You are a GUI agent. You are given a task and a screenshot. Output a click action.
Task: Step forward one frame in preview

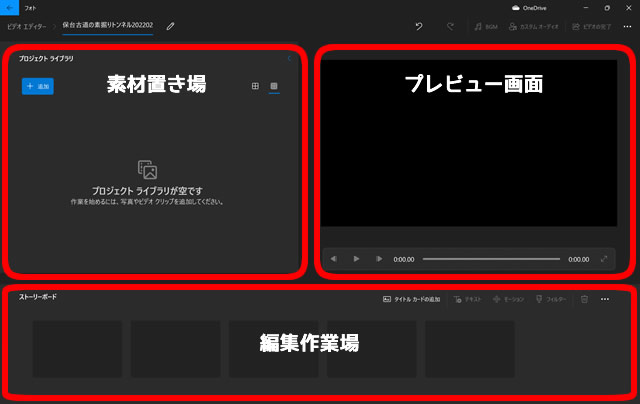click(378, 259)
